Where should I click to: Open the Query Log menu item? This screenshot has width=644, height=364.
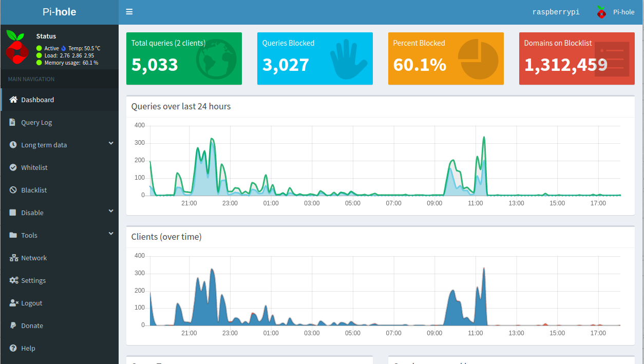60,122
